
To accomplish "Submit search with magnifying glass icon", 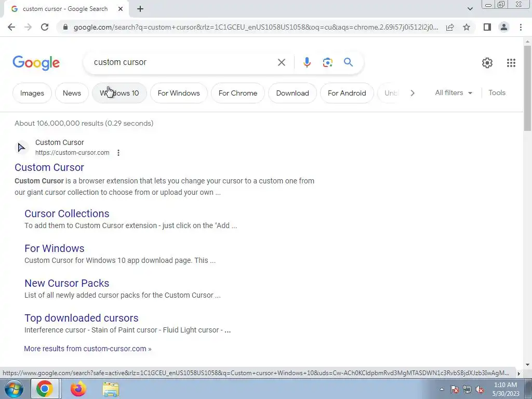I will (348, 62).
